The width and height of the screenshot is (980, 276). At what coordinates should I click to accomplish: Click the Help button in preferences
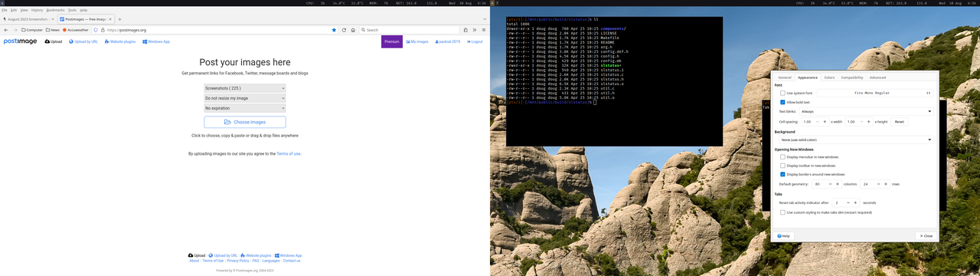tap(784, 235)
